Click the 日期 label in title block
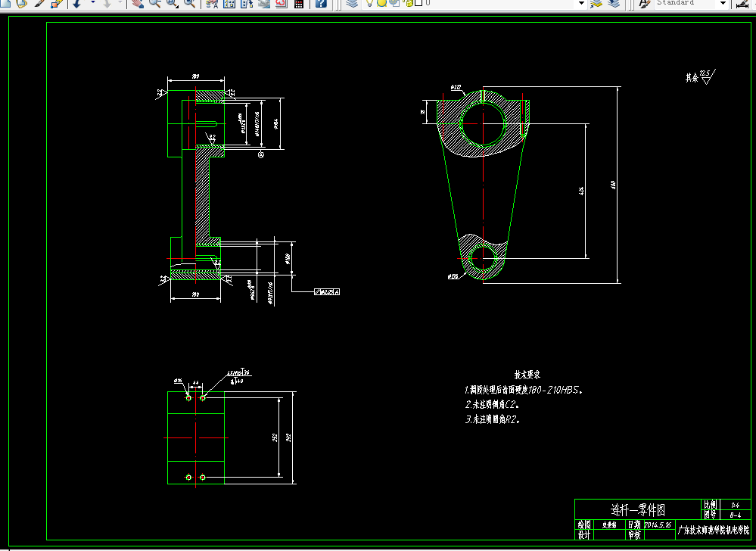This screenshot has height=551, width=756. click(x=634, y=525)
